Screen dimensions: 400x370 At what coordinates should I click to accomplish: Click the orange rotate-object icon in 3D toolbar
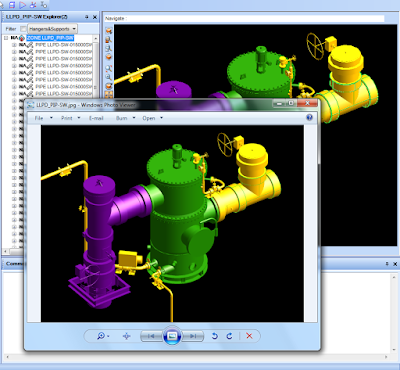(x=109, y=86)
